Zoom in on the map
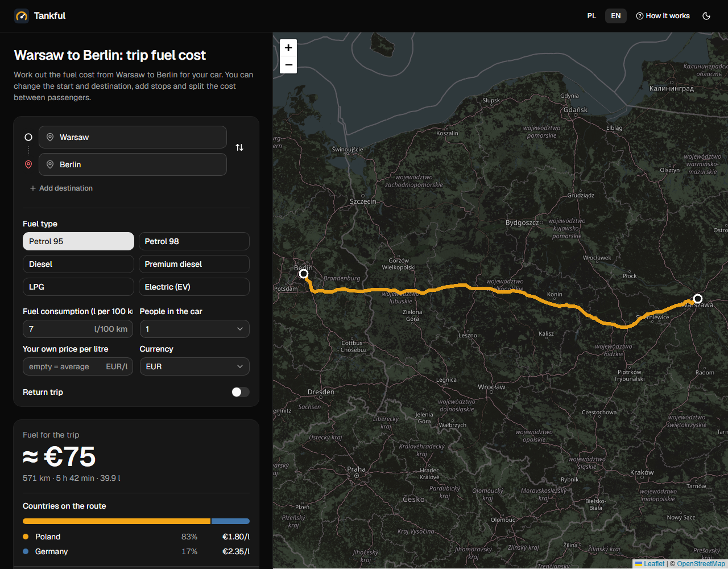Screen dimensions: 728x569 pyautogui.click(x=288, y=48)
